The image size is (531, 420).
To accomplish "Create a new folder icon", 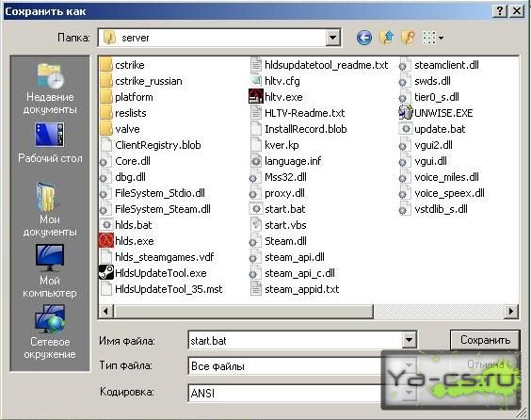I will click(409, 38).
